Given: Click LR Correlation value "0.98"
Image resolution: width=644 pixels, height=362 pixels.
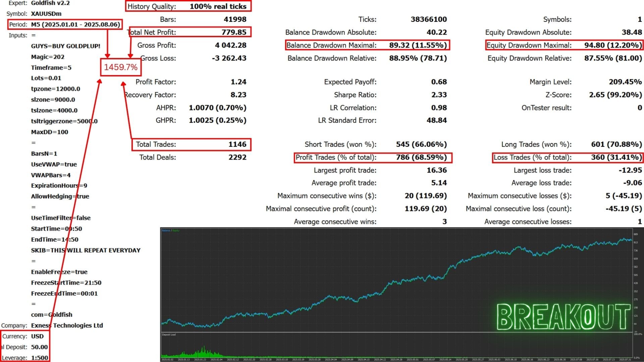Looking at the screenshot, I should pyautogui.click(x=439, y=108).
